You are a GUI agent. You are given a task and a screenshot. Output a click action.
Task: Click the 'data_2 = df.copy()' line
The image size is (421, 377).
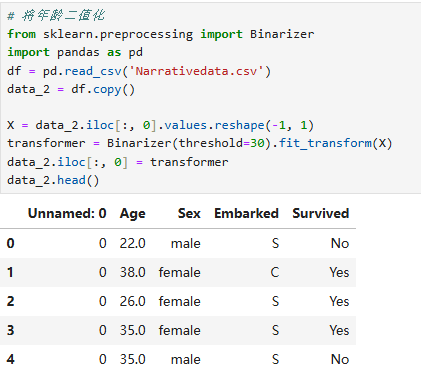[71, 89]
